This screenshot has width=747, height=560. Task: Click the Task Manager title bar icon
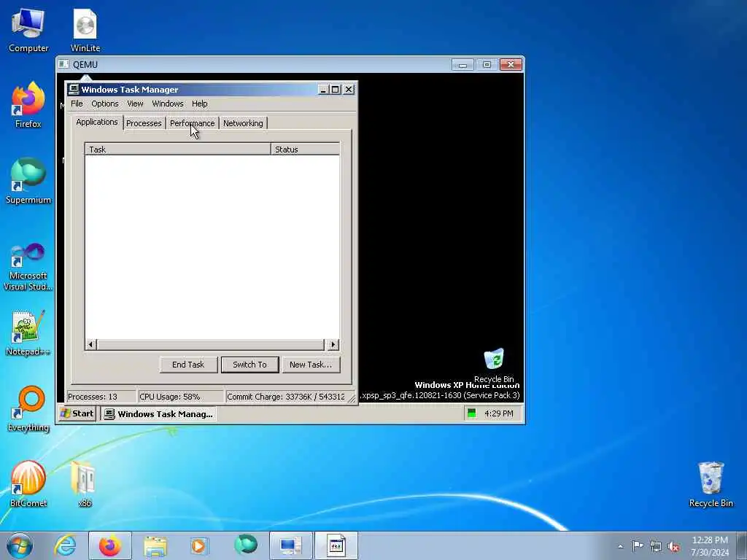[x=74, y=89]
